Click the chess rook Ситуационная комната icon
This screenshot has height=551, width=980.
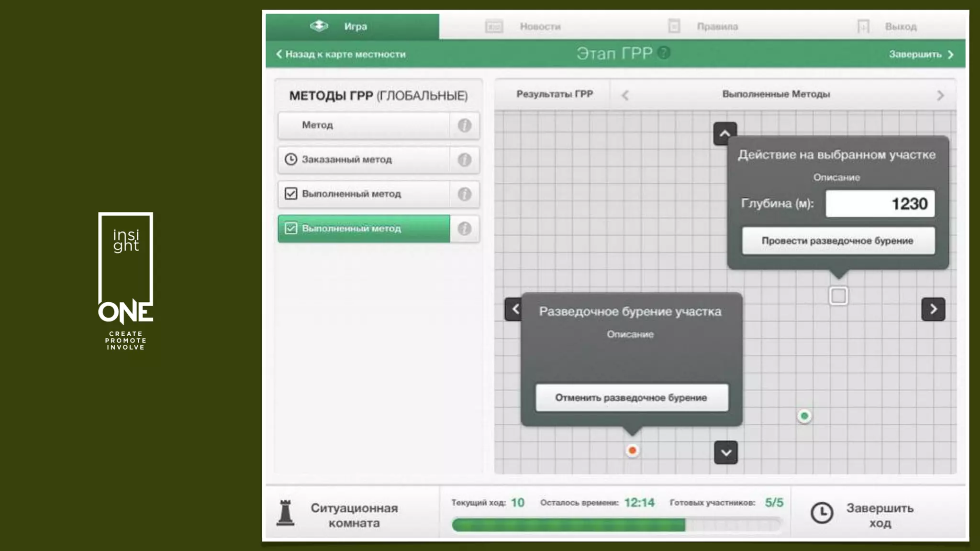tap(286, 513)
